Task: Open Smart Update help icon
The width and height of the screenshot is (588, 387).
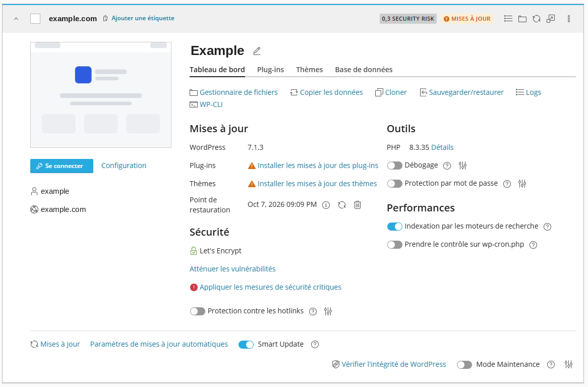Action: pyautogui.click(x=315, y=345)
